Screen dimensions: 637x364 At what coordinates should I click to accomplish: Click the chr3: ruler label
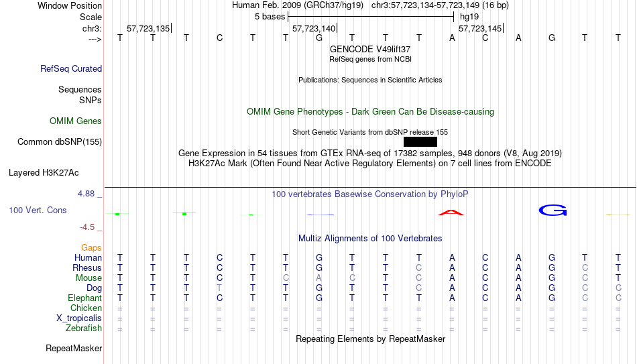point(93,28)
